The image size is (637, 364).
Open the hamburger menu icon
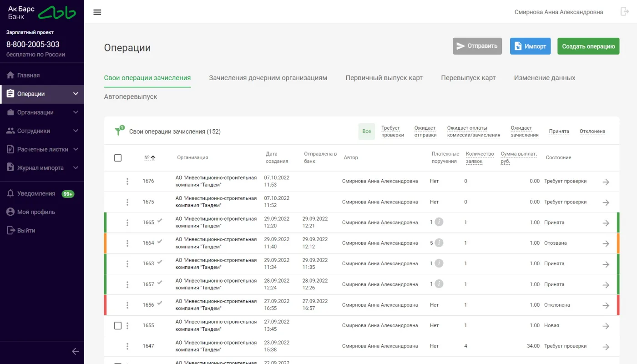click(97, 12)
